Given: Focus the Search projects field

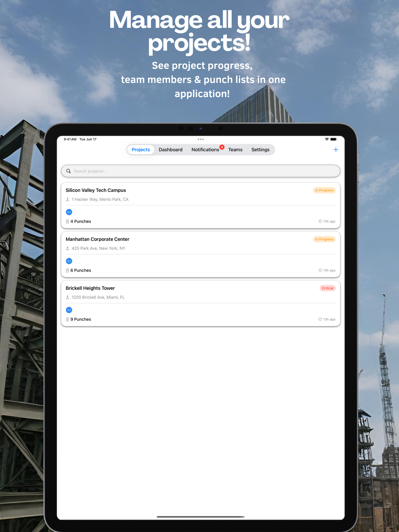Looking at the screenshot, I should (x=201, y=171).
